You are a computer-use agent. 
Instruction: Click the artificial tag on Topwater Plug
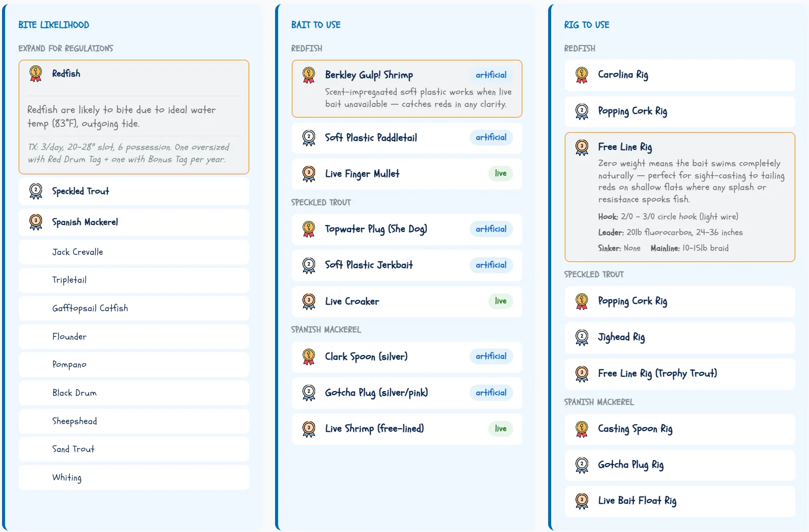coord(491,229)
